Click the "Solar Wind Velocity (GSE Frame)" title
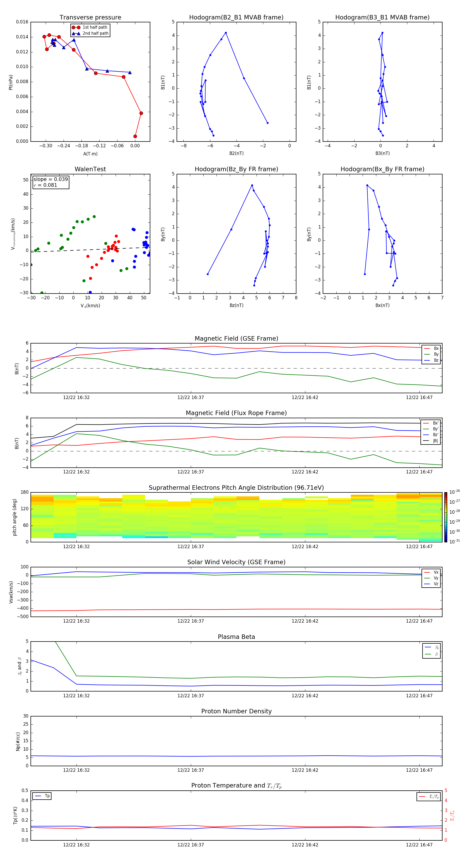The image size is (473, 868). click(236, 562)
